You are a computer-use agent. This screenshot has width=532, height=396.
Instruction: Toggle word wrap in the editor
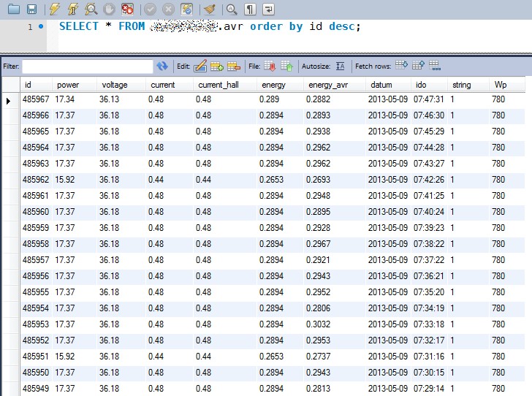[268, 9]
